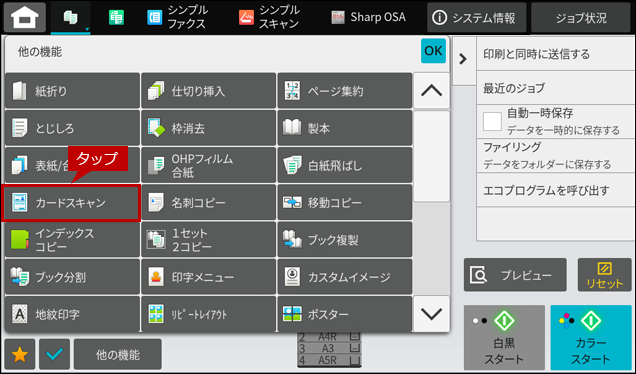Open システム情報
This screenshot has height=374, width=636.
pos(477,17)
